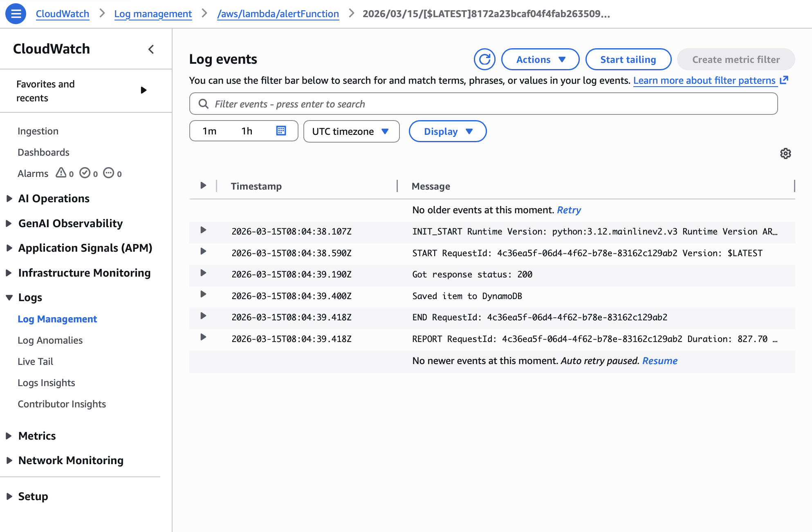Expand the Saved item to DynamoDB row
This screenshot has width=812, height=532.
[x=203, y=294]
